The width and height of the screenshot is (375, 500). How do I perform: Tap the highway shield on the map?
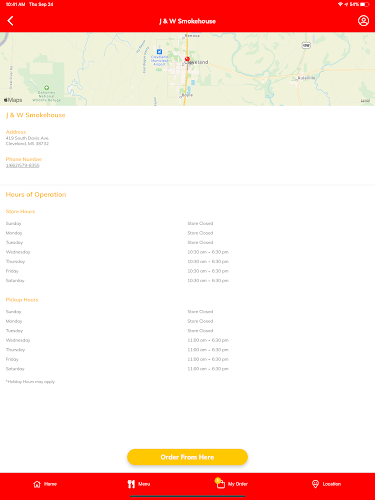(x=306, y=45)
